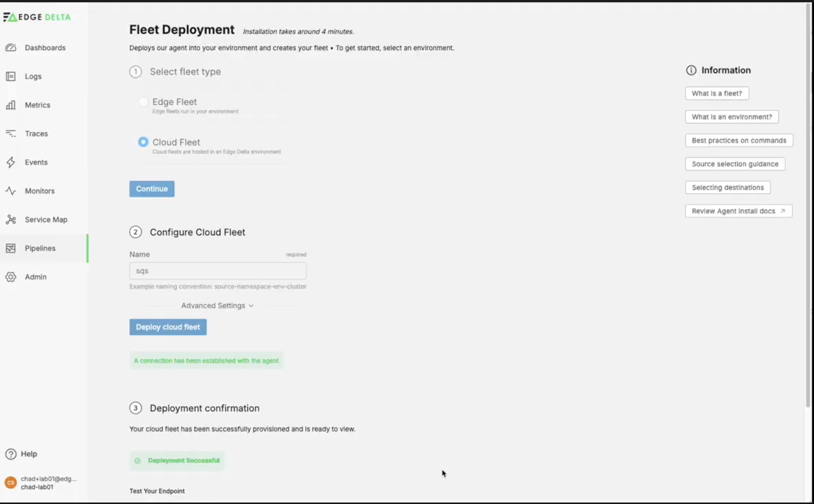Viewport: 814px width, 504px height.
Task: Open the Review Agent install docs link
Action: [x=738, y=211]
